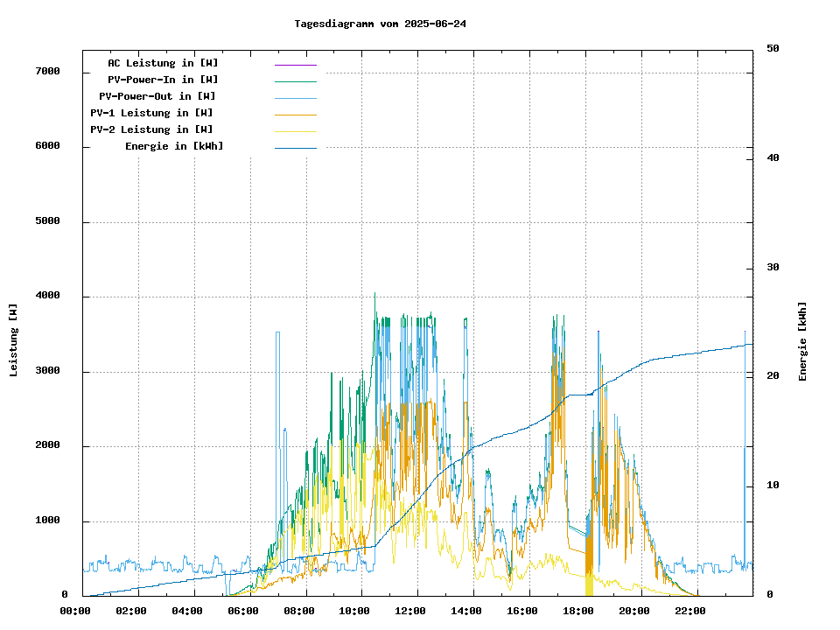
Task: Click the Energie [kWh] right axis title
Action: click(x=802, y=341)
